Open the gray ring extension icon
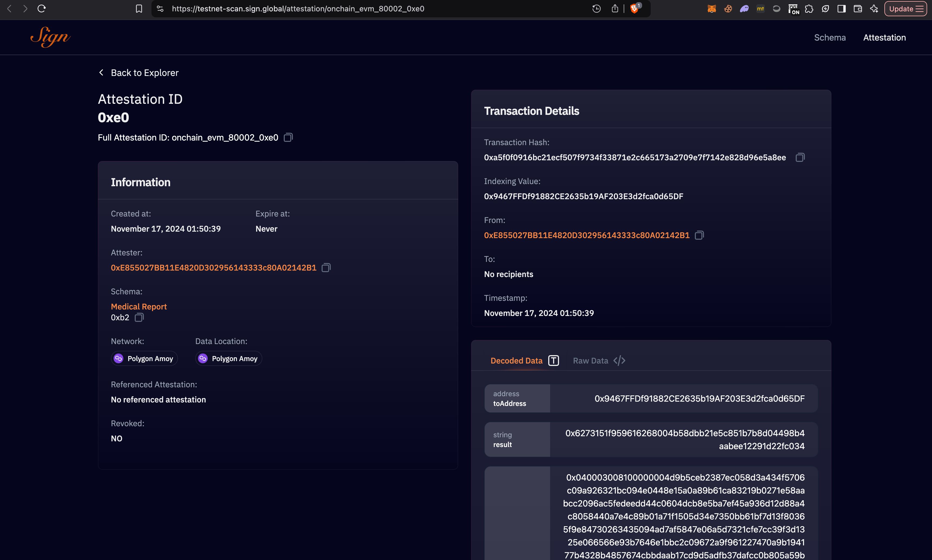 point(776,9)
